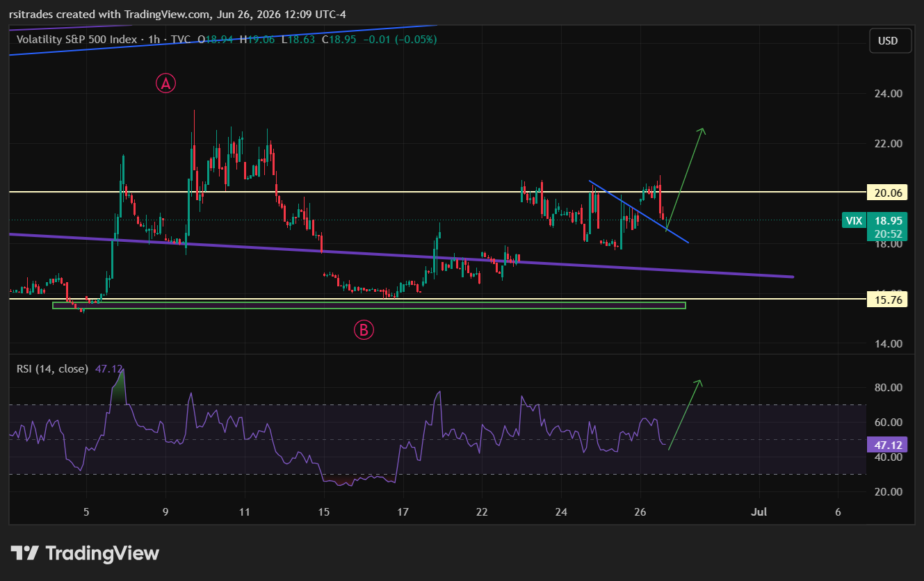
Task: Click date label 9 on time axis
Action: pos(165,512)
